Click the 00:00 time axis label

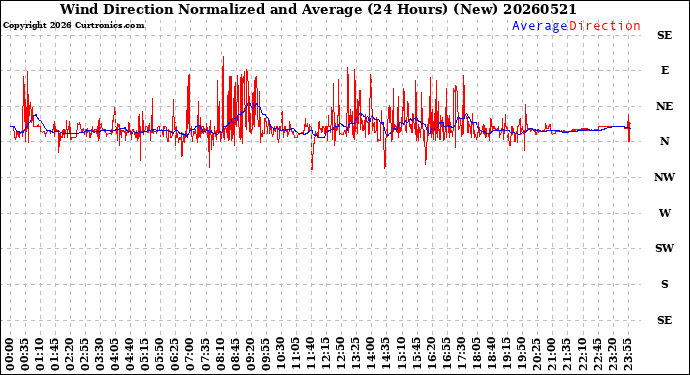(10, 354)
